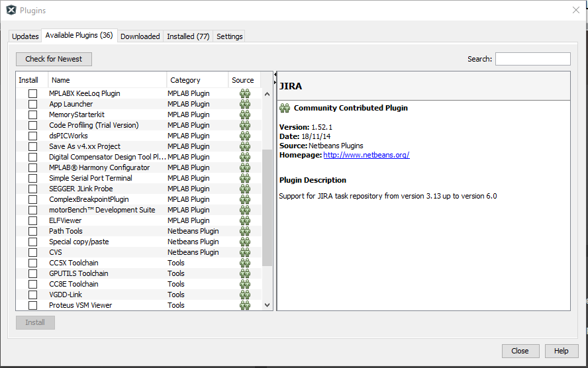Click the source icon for dsPICWorks
The image size is (588, 368).
click(x=245, y=136)
